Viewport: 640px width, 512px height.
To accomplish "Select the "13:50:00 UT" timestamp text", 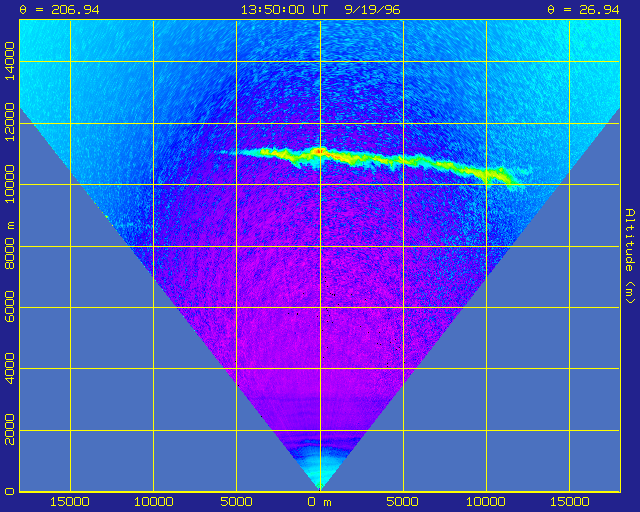I will pyautogui.click(x=284, y=9).
